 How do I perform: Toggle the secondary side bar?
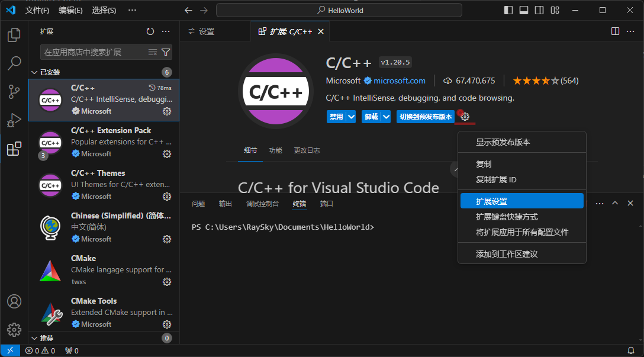pos(539,10)
